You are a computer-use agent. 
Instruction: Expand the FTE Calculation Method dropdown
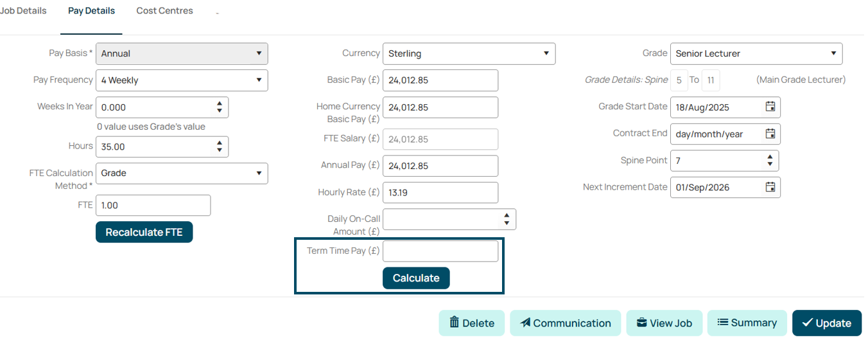pyautogui.click(x=182, y=173)
